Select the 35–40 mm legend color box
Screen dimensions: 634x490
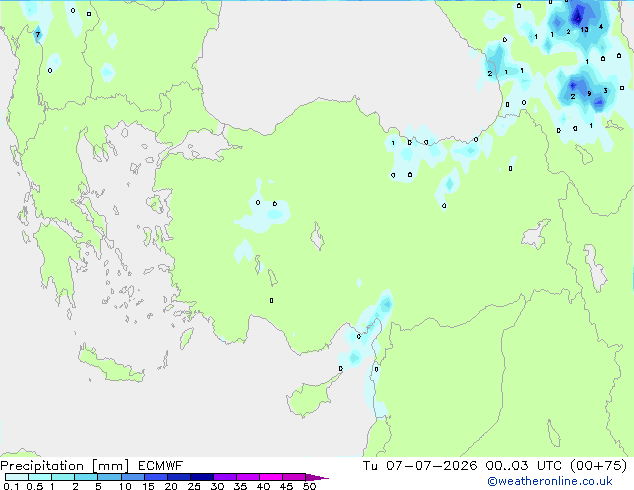point(247,477)
